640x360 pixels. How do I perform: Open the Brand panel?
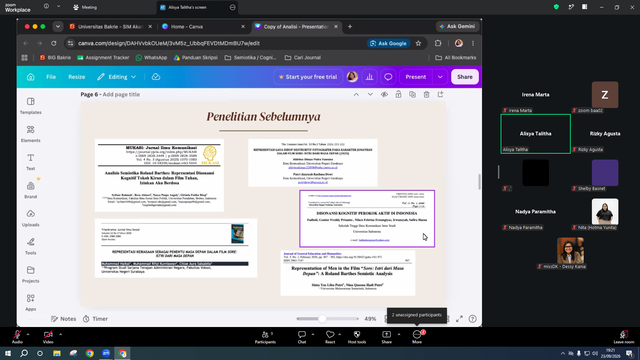pos(31,190)
